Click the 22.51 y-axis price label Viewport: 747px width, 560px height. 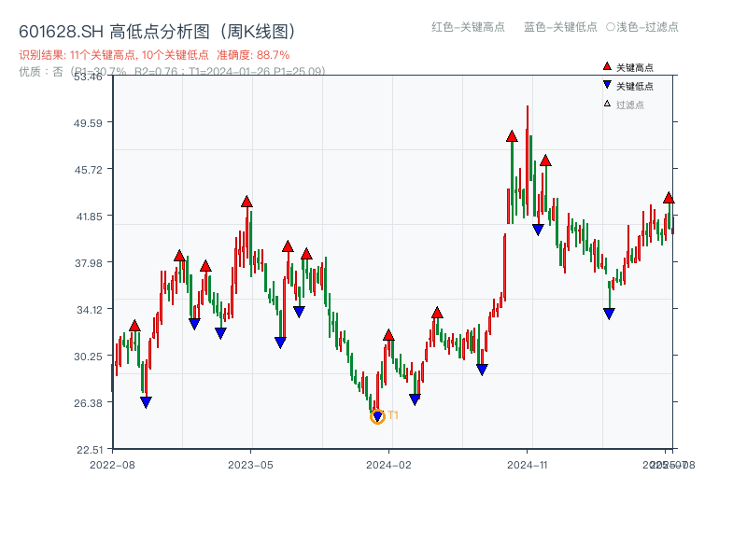coord(89,450)
